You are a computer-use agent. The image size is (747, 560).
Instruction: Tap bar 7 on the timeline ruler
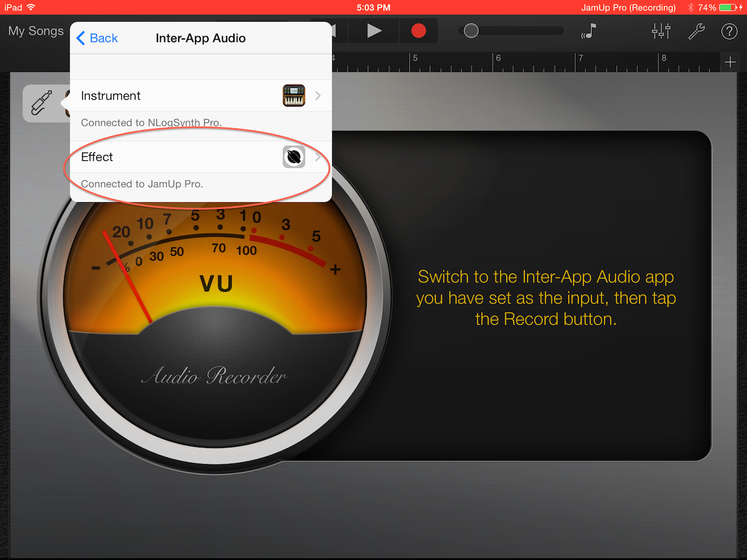tap(581, 58)
